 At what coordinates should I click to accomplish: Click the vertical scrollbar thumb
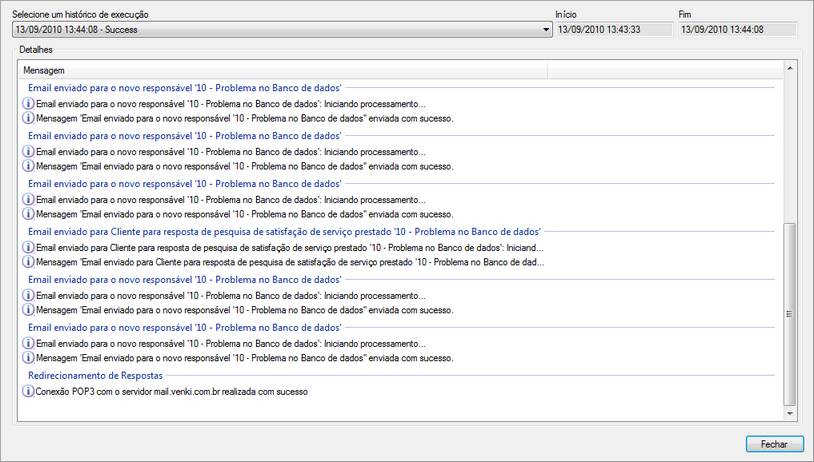tap(790, 314)
